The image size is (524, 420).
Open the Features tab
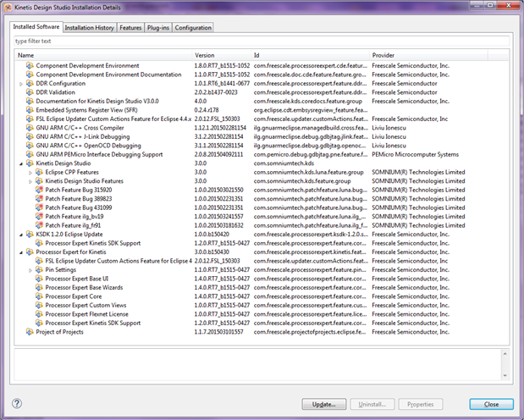pyautogui.click(x=130, y=27)
